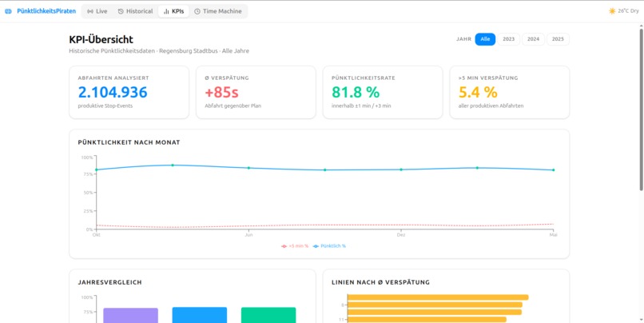Click the aller produktiven Abfahrten caption
This screenshot has height=323, width=644.
491,106
